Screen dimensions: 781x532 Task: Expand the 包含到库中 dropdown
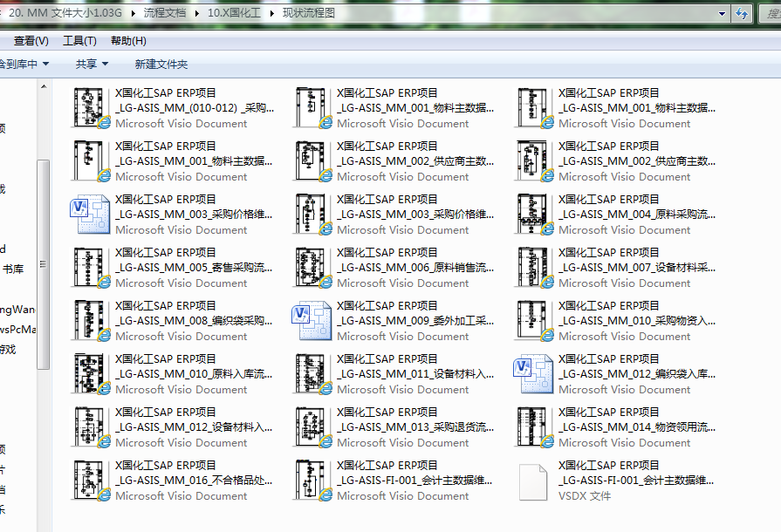(x=45, y=64)
